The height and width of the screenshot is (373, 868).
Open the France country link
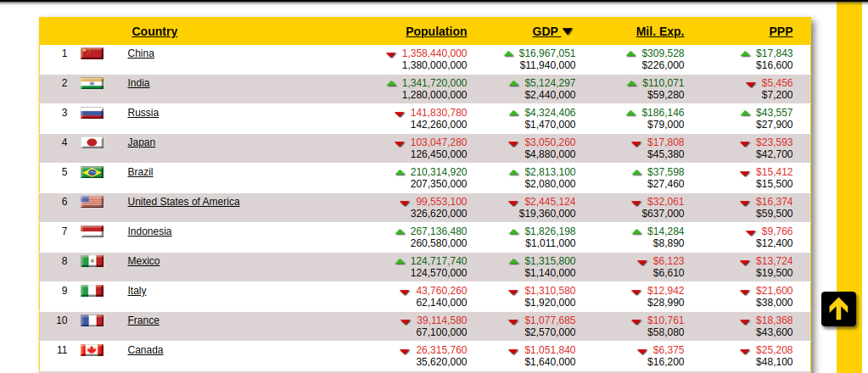[x=143, y=320]
